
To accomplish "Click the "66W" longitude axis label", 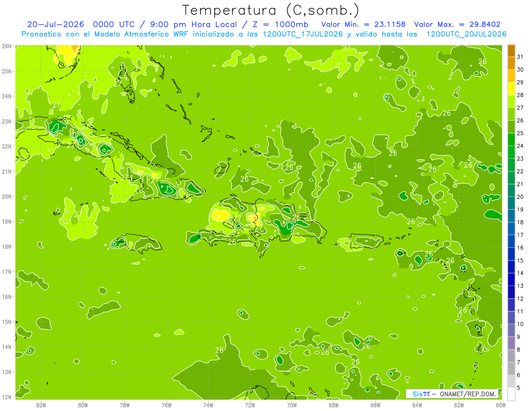I will tap(376, 405).
